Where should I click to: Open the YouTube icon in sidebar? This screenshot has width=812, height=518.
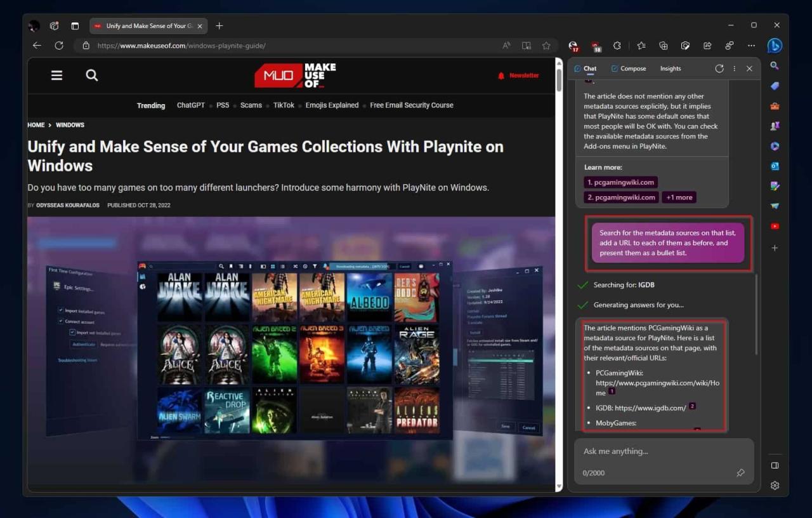click(775, 226)
